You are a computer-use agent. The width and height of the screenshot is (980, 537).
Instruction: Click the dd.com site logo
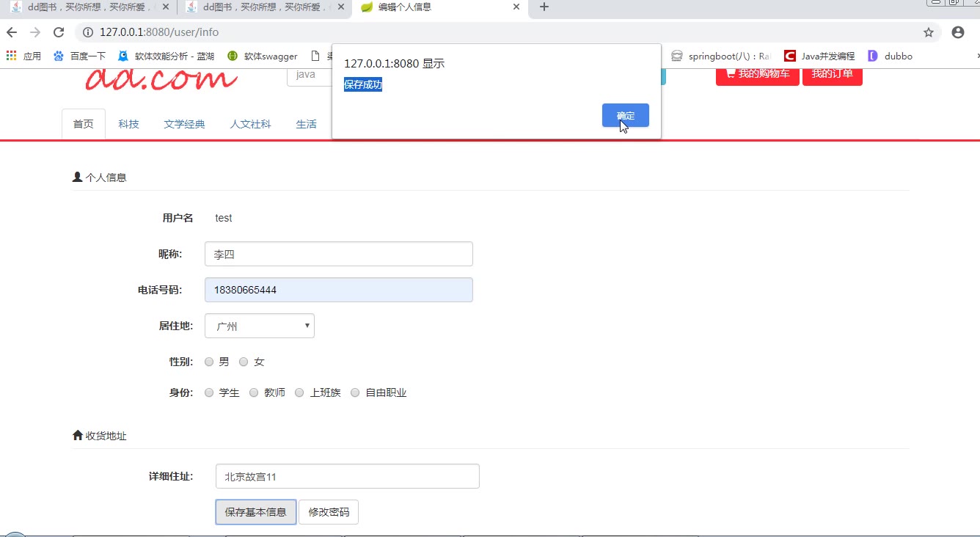[x=161, y=79]
